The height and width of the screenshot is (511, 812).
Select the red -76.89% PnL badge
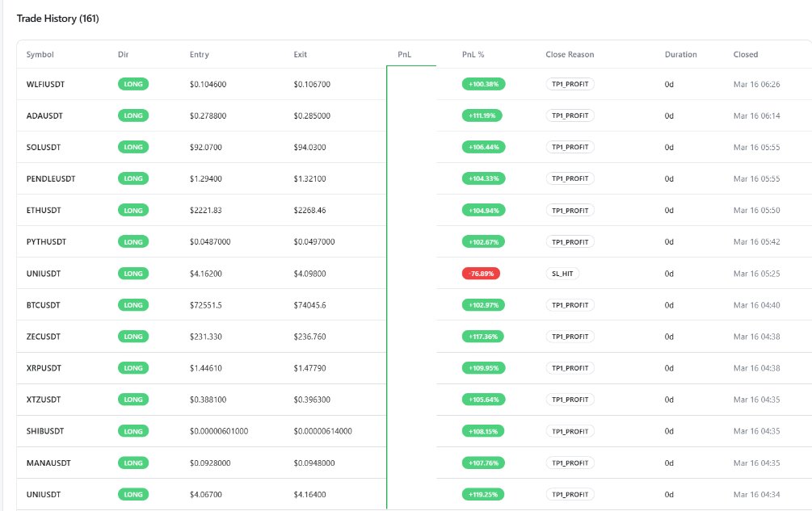pos(481,274)
